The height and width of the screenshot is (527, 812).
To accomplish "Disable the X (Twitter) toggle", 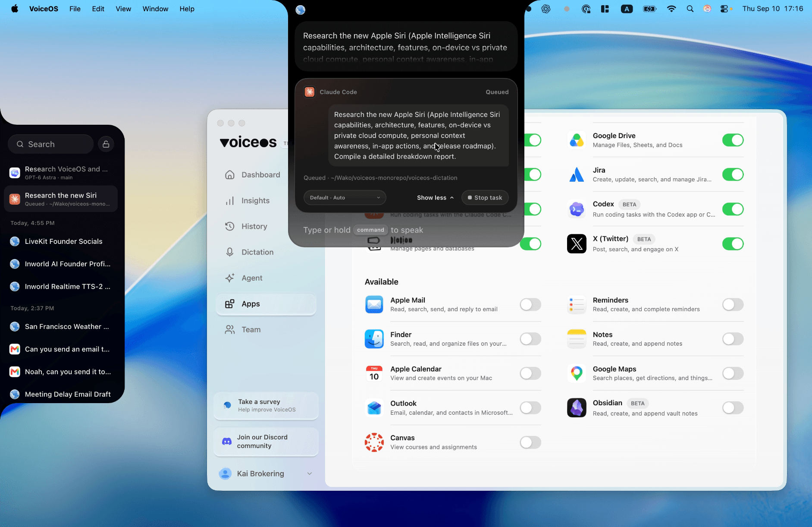I will [x=733, y=244].
